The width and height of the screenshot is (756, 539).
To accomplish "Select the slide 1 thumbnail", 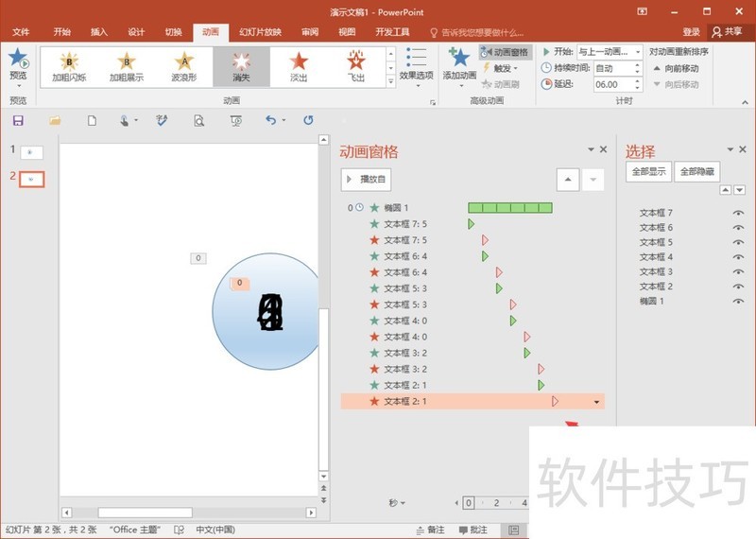I will tap(31, 151).
